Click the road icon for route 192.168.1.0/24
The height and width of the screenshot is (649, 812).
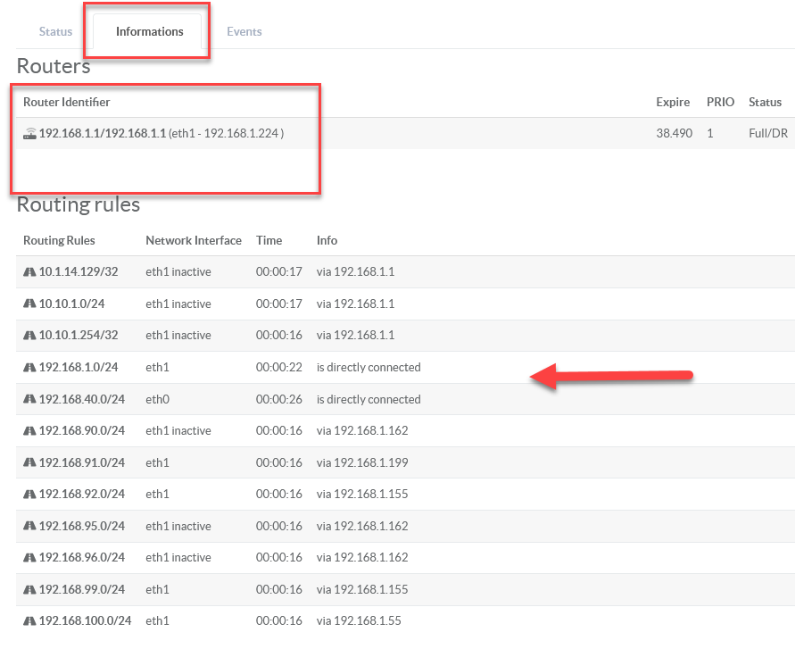click(29, 368)
